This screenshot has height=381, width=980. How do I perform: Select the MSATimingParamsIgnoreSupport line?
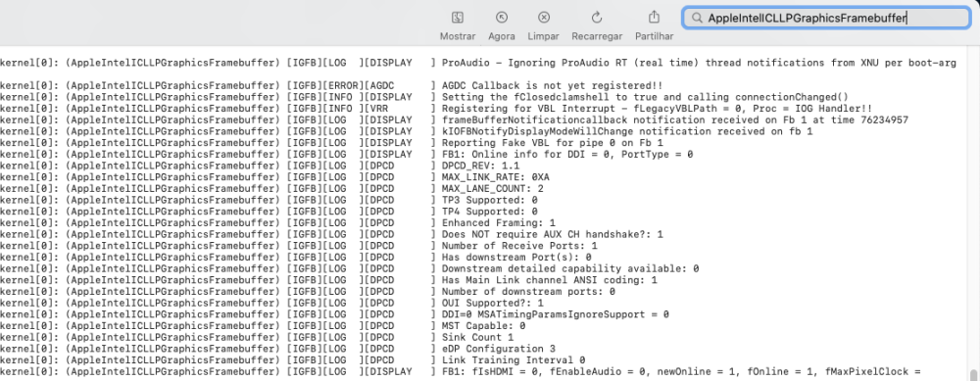335,314
